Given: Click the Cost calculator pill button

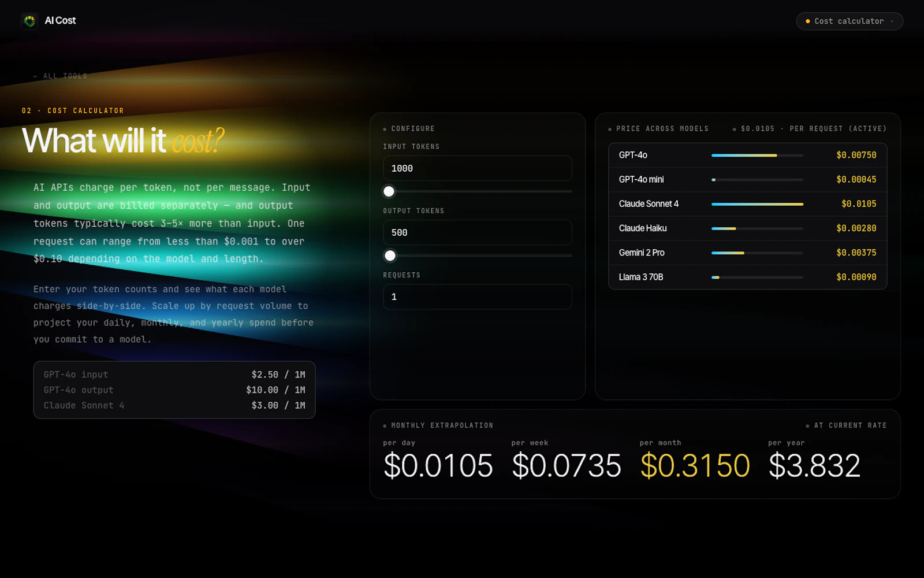Looking at the screenshot, I should (850, 21).
